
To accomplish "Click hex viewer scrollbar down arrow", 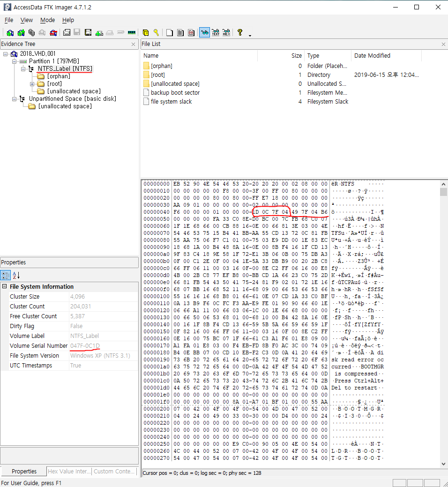I will pyautogui.click(x=443, y=464).
